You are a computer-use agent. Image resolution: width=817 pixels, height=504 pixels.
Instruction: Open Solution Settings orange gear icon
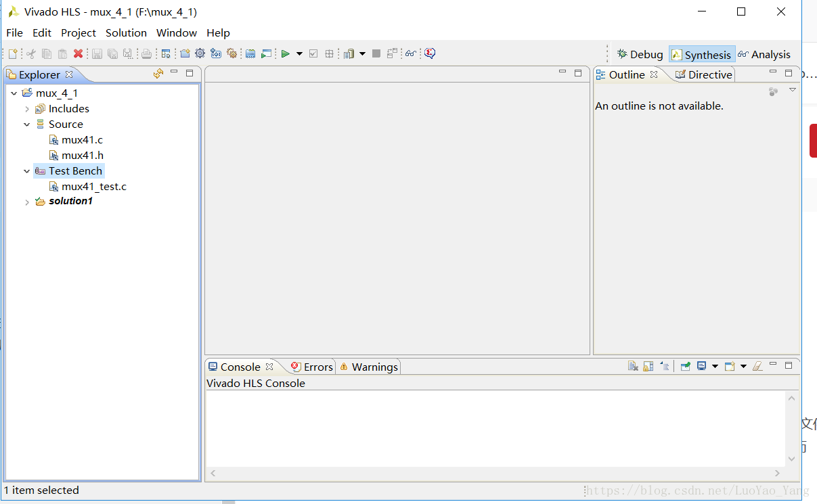tap(231, 53)
